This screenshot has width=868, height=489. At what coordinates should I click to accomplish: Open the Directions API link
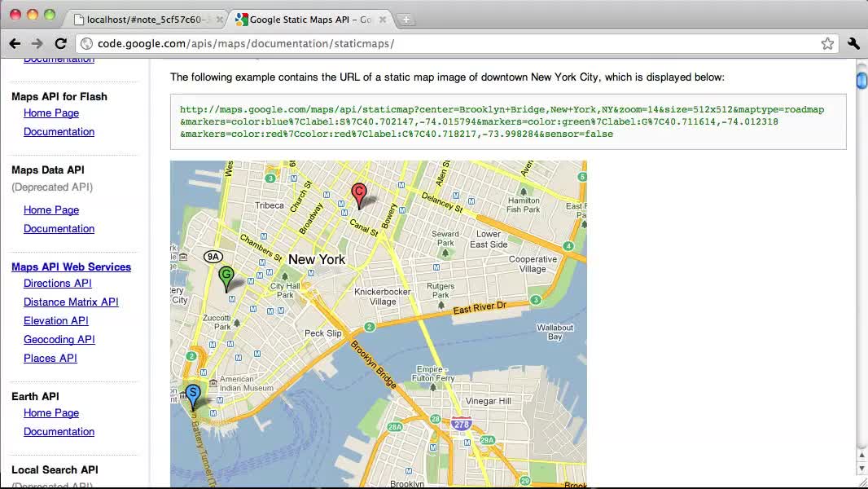click(57, 283)
